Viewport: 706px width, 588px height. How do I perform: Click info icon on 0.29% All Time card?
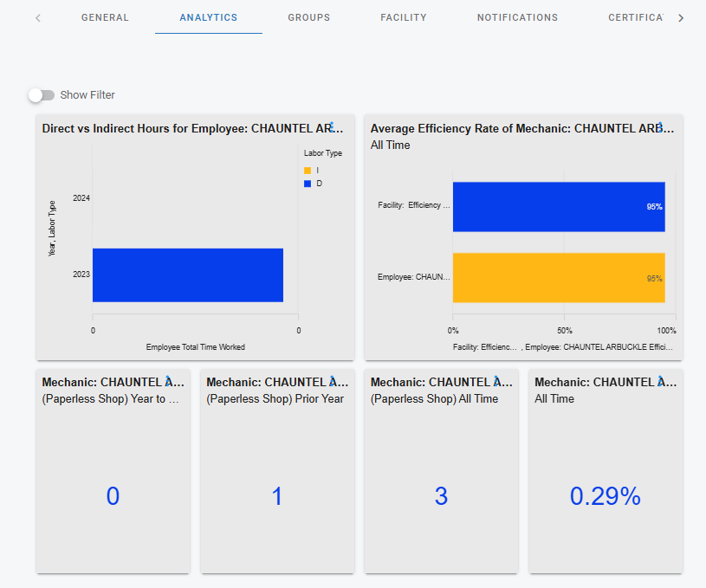(x=661, y=381)
